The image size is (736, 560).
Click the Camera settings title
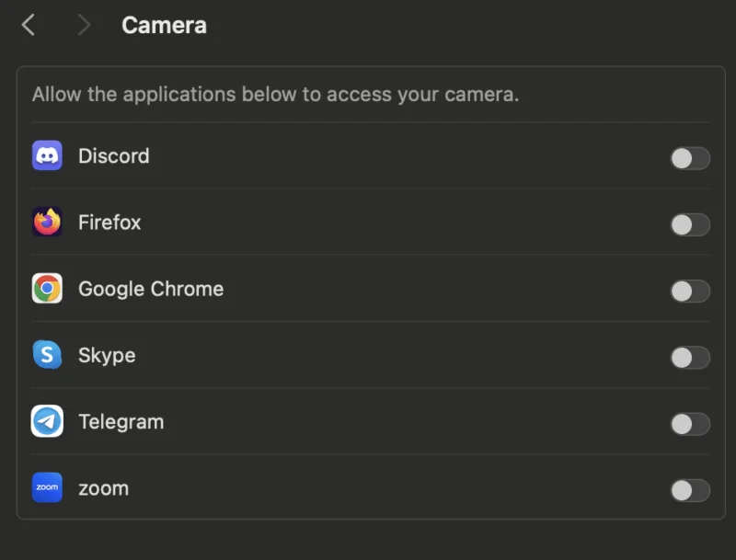pyautogui.click(x=164, y=26)
